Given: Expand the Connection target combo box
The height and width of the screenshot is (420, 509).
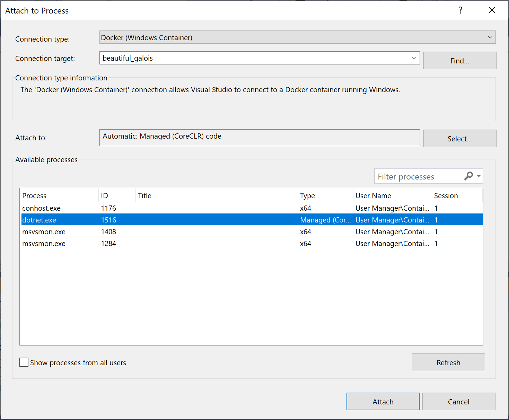Looking at the screenshot, I should coord(414,58).
